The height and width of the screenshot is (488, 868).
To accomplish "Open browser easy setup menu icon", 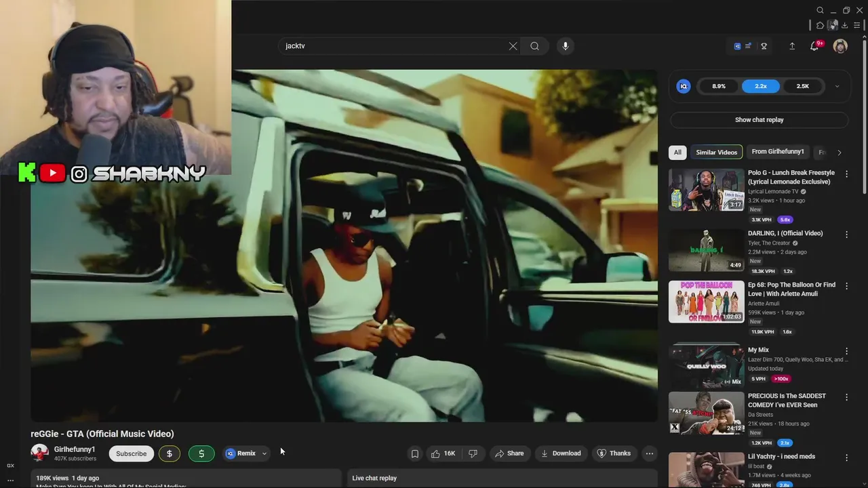I will (x=857, y=25).
